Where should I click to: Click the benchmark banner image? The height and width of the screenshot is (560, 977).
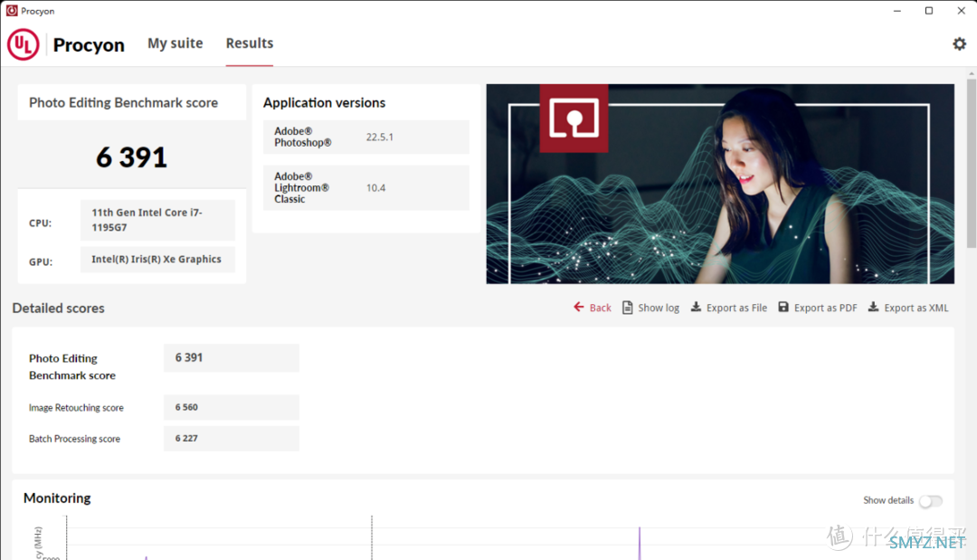tap(720, 184)
